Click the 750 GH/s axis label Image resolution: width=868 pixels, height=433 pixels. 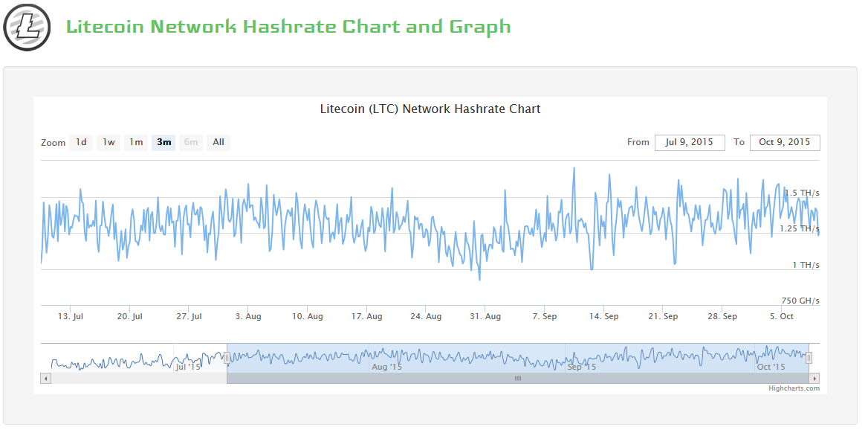tap(800, 301)
